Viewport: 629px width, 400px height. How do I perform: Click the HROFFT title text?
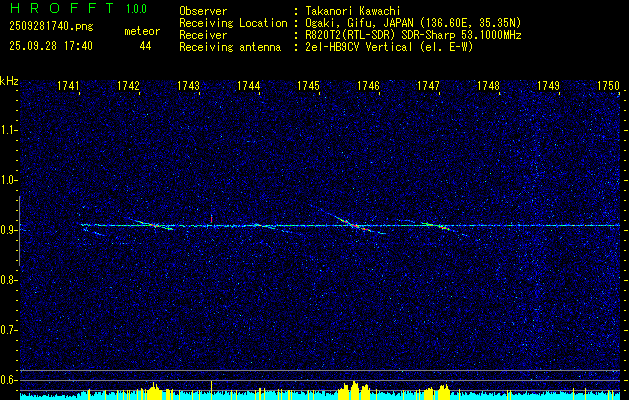tap(62, 9)
